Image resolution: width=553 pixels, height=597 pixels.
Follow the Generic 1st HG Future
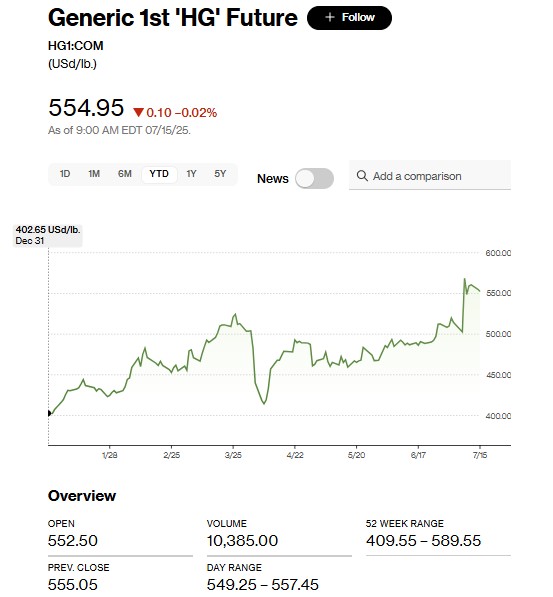pyautogui.click(x=349, y=18)
